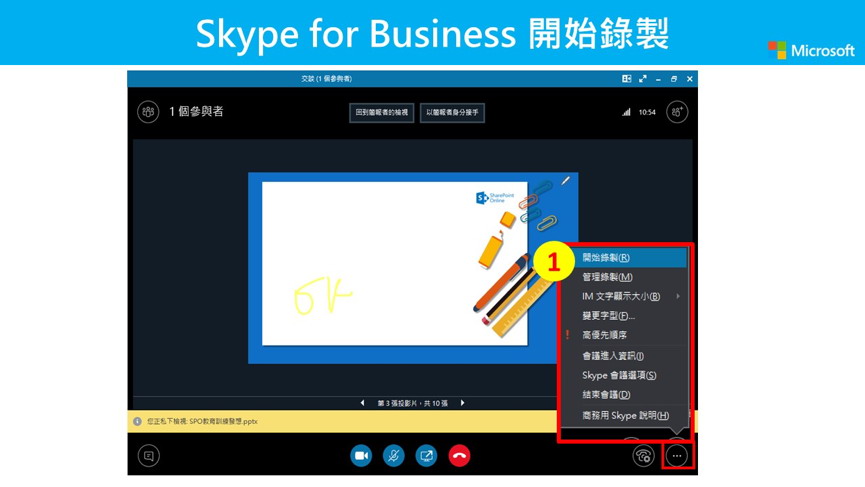Go to the previous slide arrow
The width and height of the screenshot is (865, 487).
pos(362,403)
